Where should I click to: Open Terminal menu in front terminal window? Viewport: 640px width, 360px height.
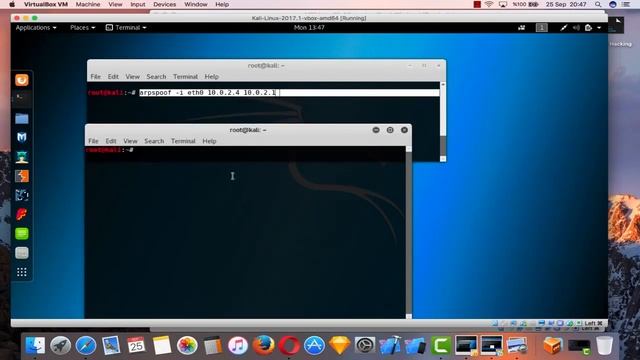click(x=183, y=141)
